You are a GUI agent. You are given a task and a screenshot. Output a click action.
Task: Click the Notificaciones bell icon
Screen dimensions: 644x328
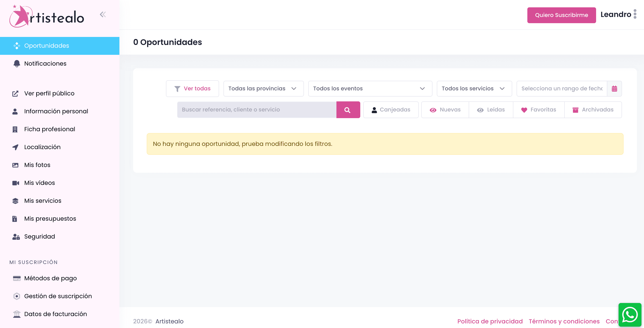(x=17, y=64)
